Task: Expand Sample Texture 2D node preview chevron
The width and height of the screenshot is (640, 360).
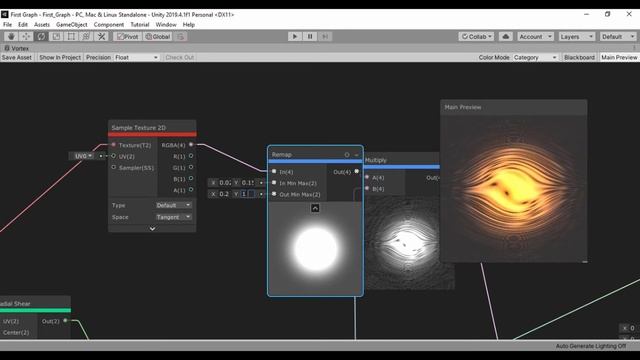Action: point(152,229)
